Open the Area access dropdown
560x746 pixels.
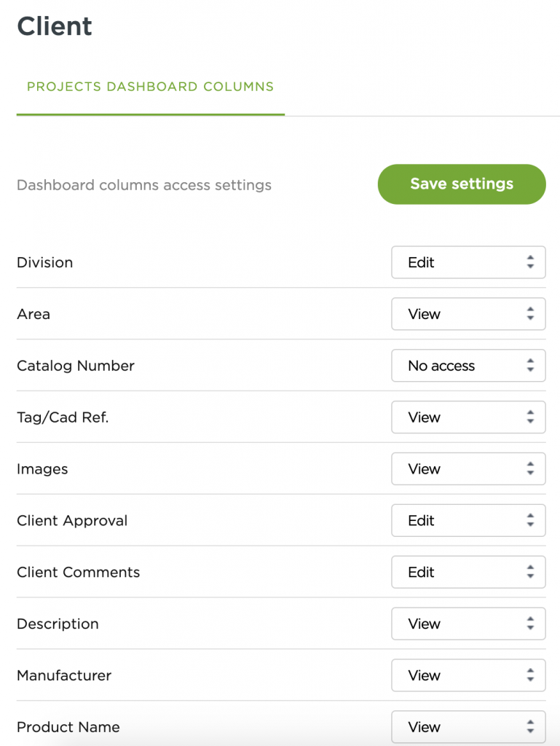tap(468, 314)
